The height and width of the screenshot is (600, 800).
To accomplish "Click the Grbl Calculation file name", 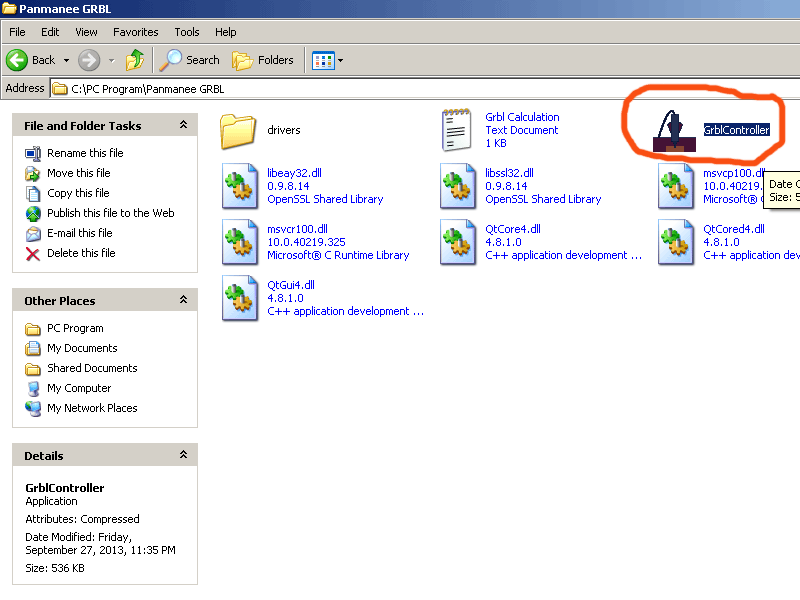I will click(x=522, y=117).
